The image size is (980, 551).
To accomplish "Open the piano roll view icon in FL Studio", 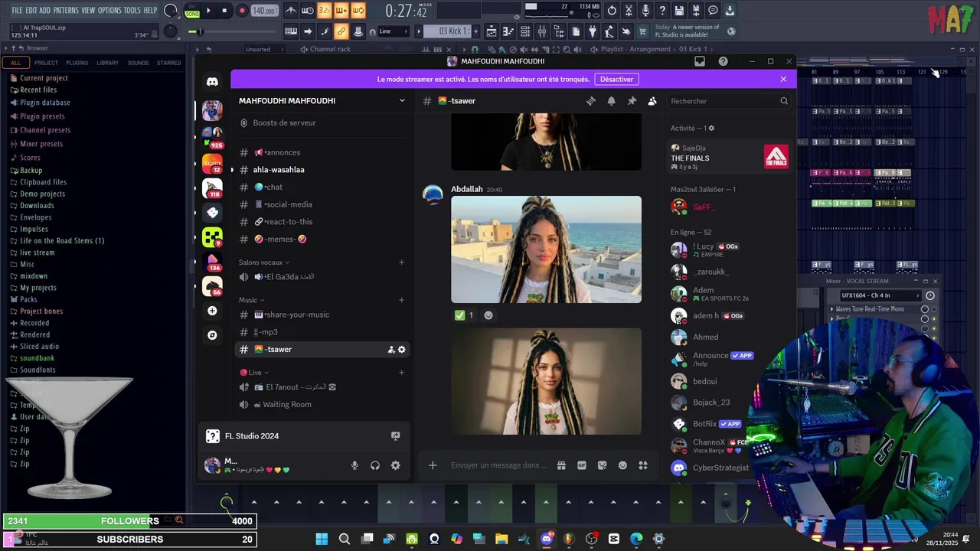I will (508, 31).
